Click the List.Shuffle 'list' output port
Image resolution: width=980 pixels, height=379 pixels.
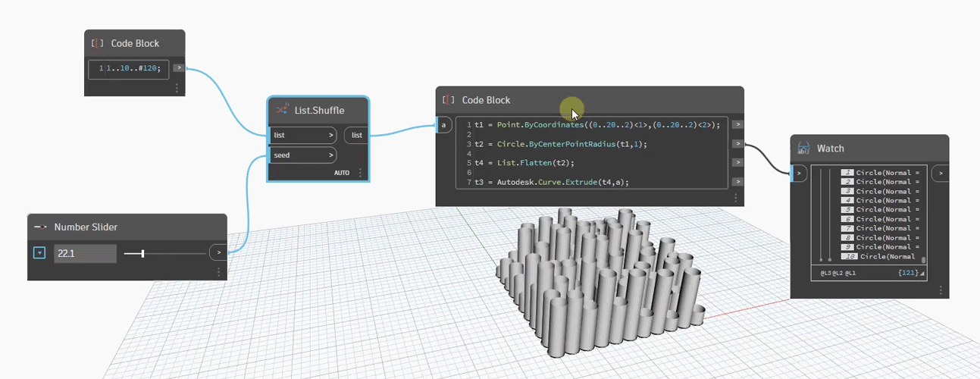click(356, 135)
